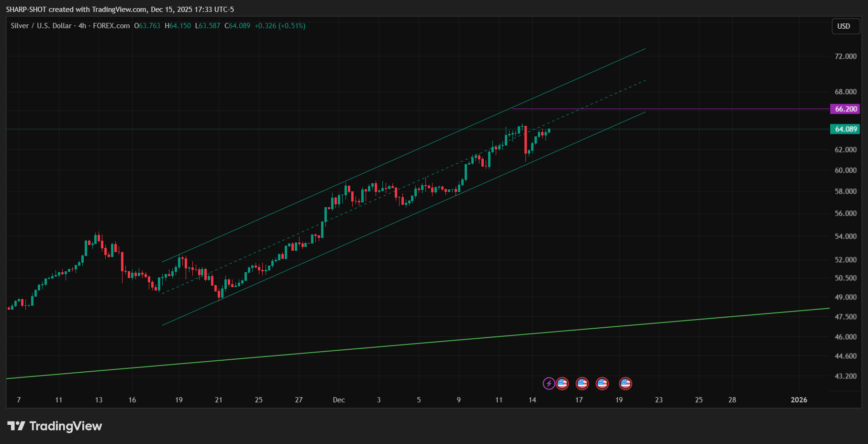Open the US flag event touching the lightning icon
Screen dimensions: 868x444
tap(562, 384)
